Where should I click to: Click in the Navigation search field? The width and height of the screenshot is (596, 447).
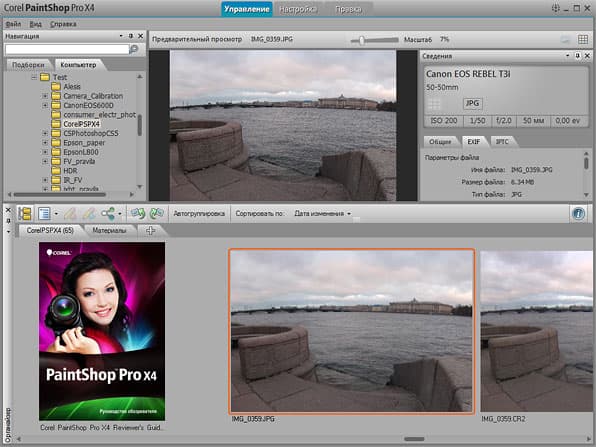67,49
